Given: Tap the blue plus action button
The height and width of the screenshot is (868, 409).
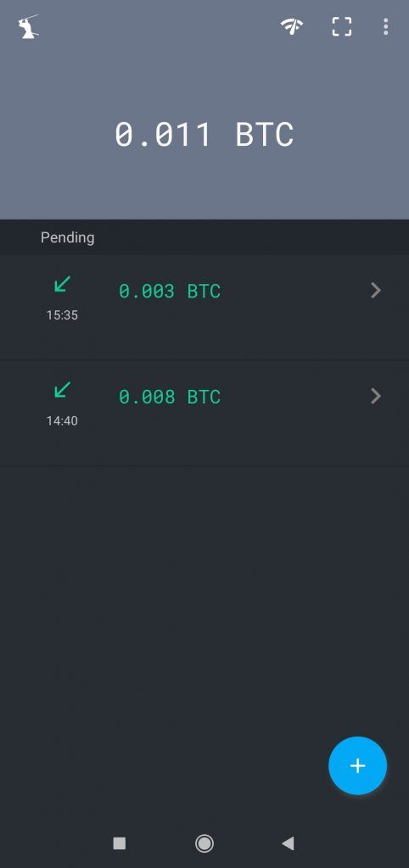Looking at the screenshot, I should pos(357,765).
